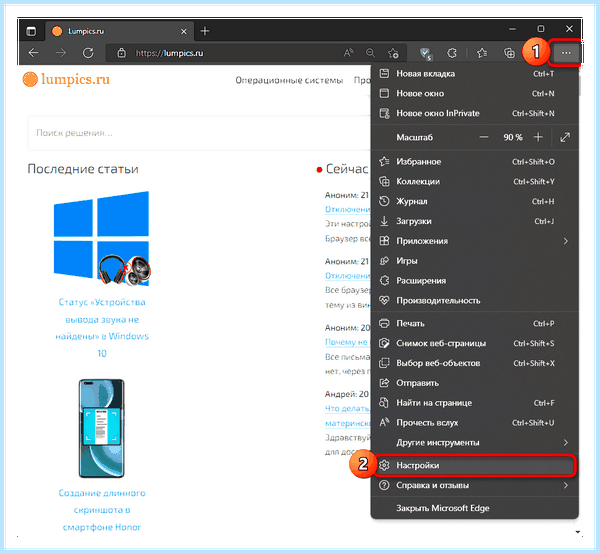Open Журнал history entry

coord(474,201)
